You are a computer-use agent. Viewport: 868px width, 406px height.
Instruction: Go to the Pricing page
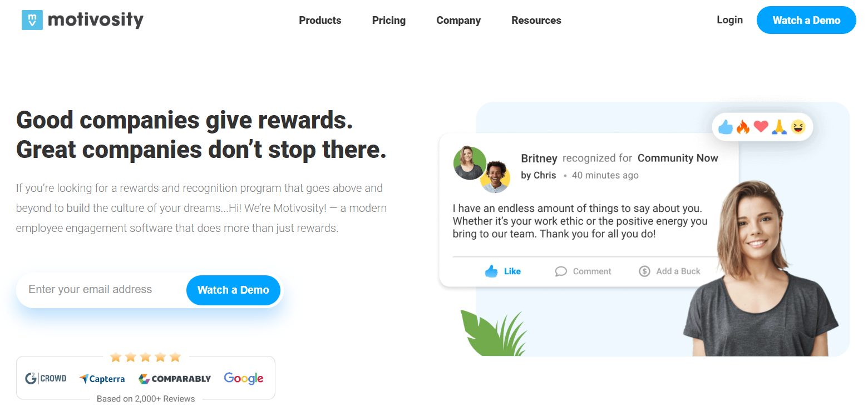389,21
